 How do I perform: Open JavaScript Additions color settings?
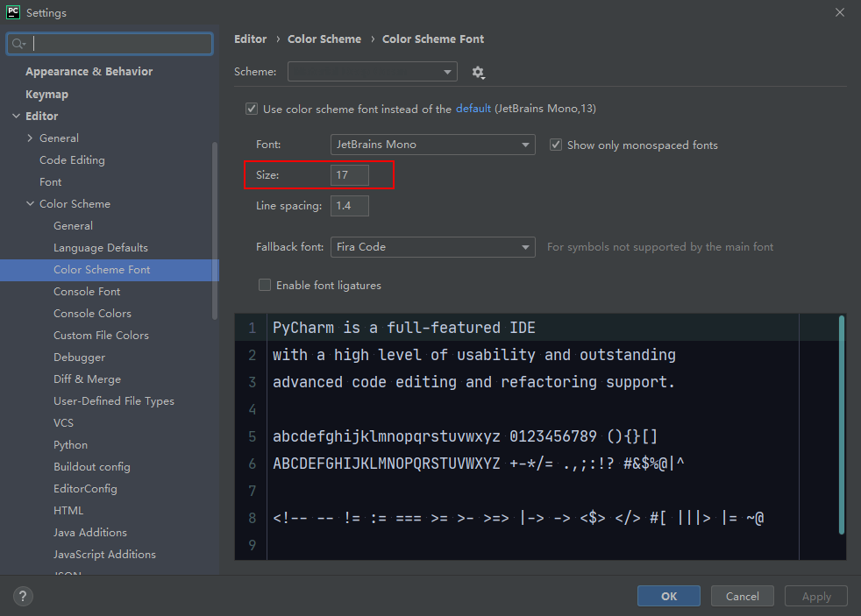(104, 555)
